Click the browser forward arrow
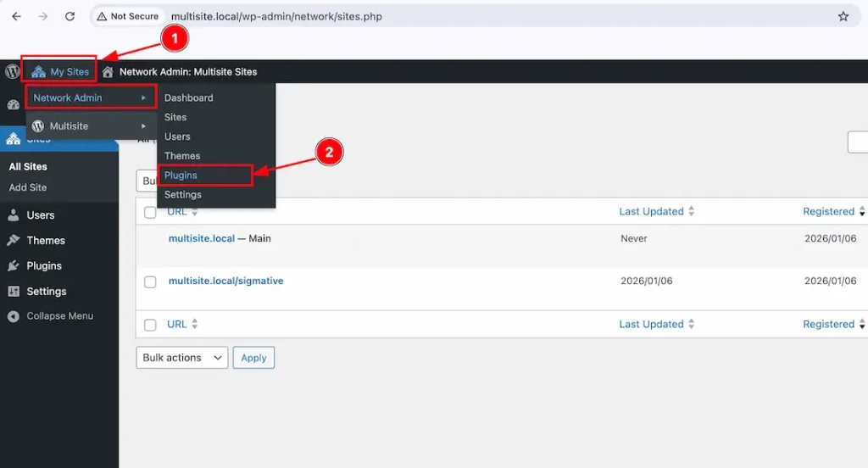This screenshot has height=468, width=868. 42,17
